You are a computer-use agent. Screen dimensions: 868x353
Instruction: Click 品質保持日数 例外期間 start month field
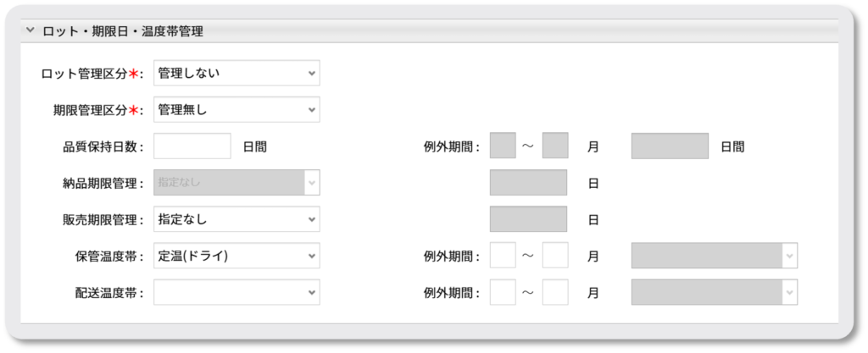pyautogui.click(x=503, y=146)
